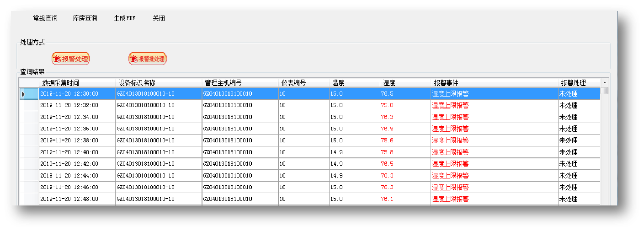Click the row indicator arrow of the 12:30:00 row
The width and height of the screenshot is (644, 232).
(23, 94)
